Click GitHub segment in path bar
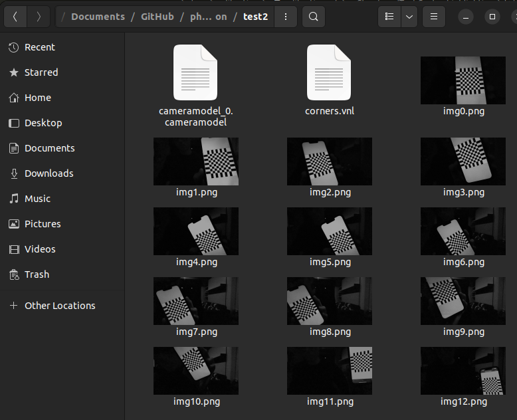 click(157, 17)
